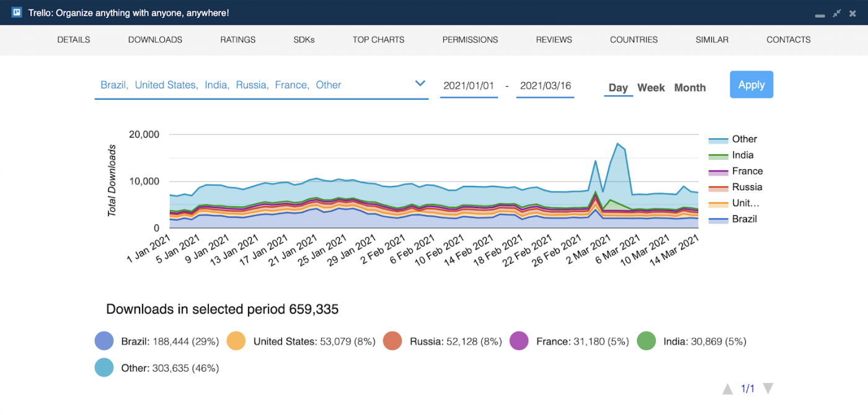868x415 pixels.
Task: Click the collapse window arrows icon
Action: click(x=837, y=13)
